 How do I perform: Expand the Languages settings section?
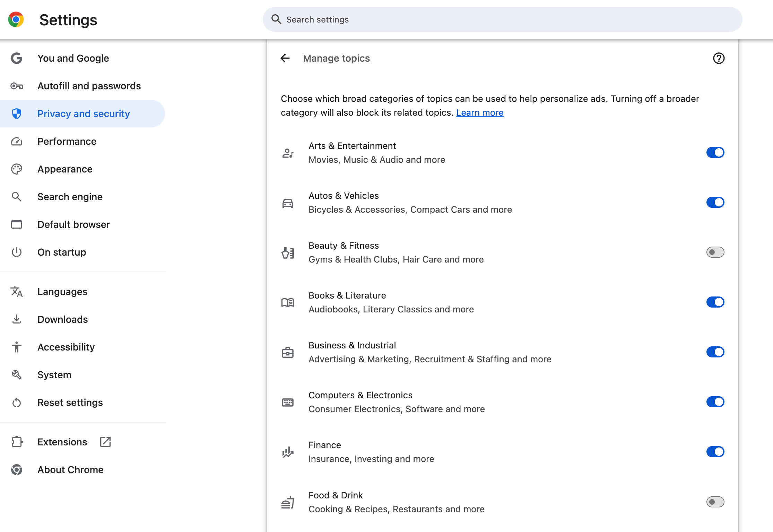(x=62, y=292)
